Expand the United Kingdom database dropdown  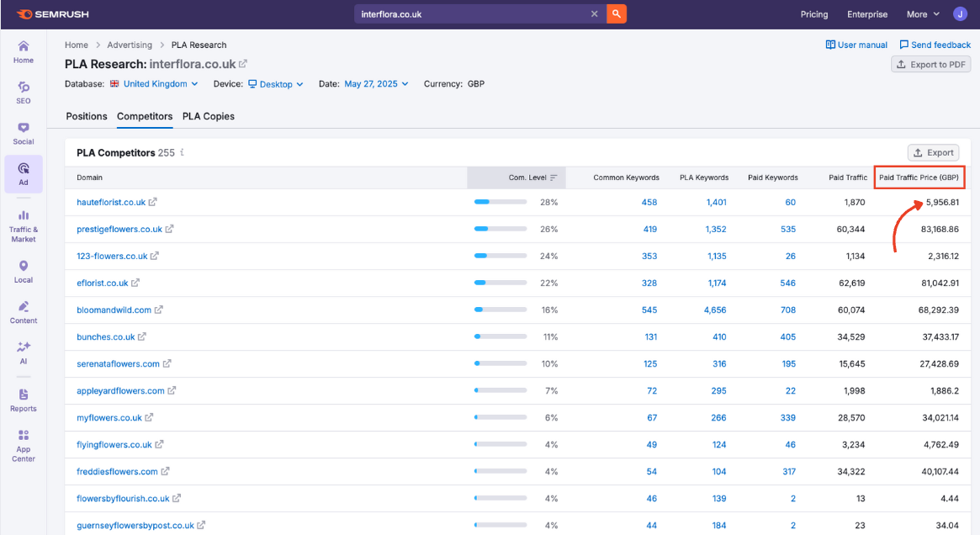[160, 84]
